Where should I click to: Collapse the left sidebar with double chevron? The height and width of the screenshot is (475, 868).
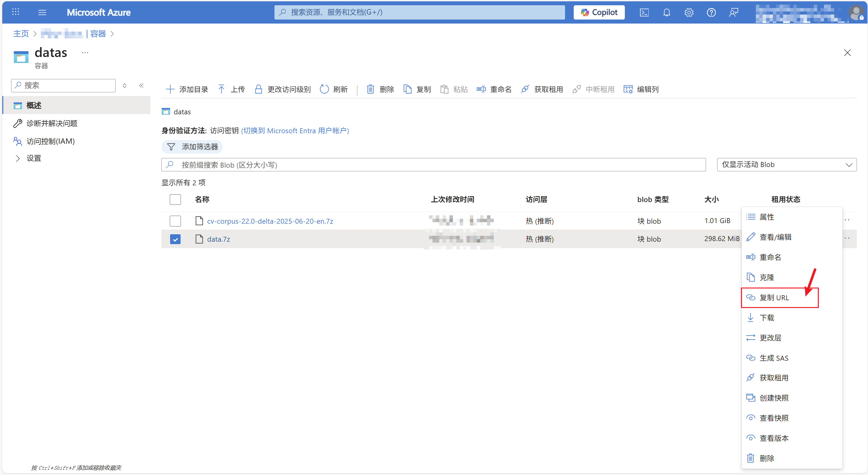[x=142, y=86]
